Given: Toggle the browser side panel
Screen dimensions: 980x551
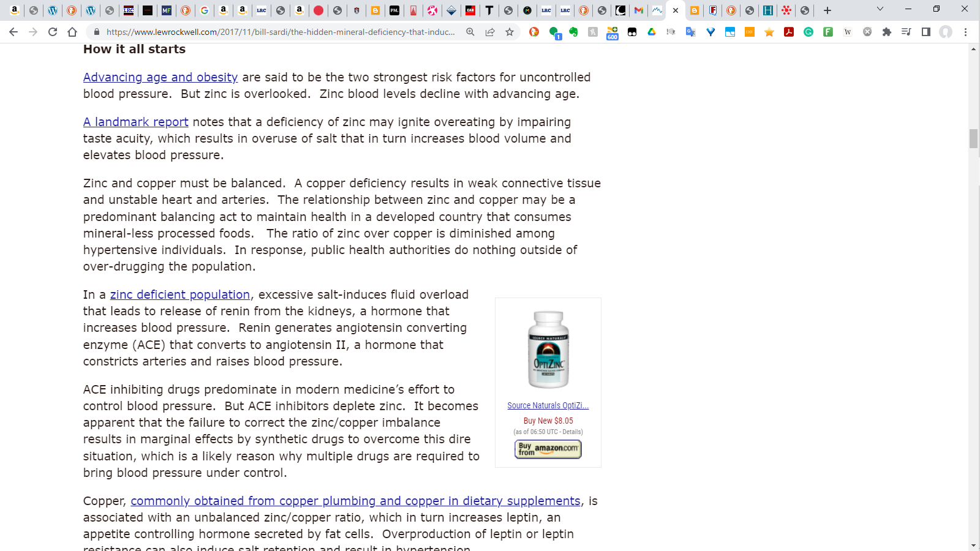Looking at the screenshot, I should 926,32.
